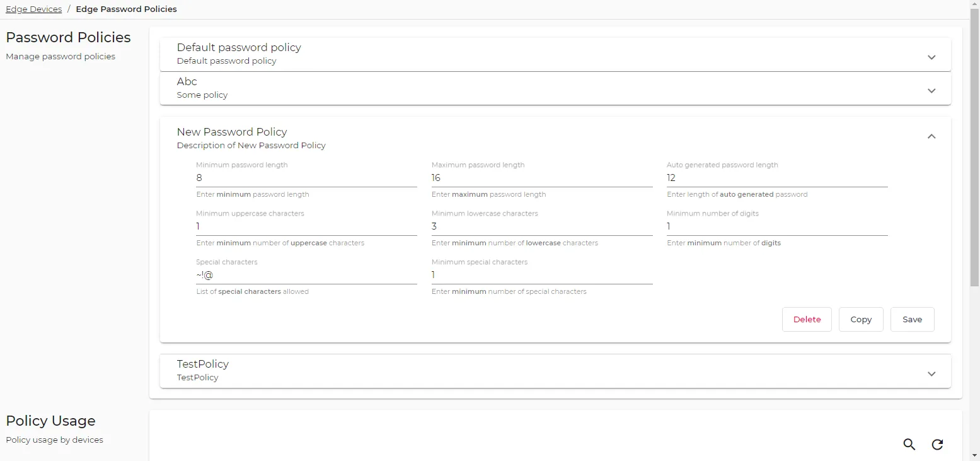Click the search icon in Policy Usage
980x461 pixels.
(x=909, y=444)
